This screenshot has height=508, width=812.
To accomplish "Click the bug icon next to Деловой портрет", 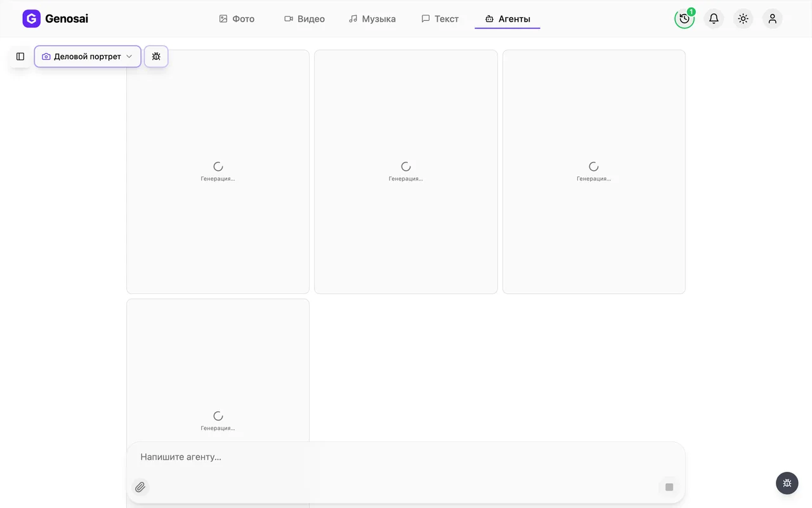I will click(x=156, y=57).
